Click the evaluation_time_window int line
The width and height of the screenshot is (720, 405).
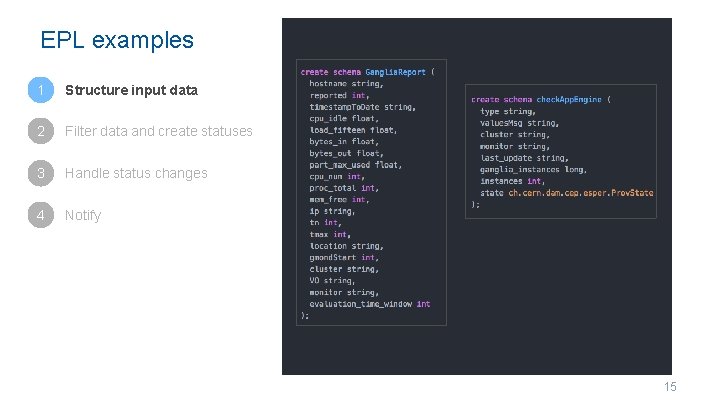pyautogui.click(x=370, y=304)
